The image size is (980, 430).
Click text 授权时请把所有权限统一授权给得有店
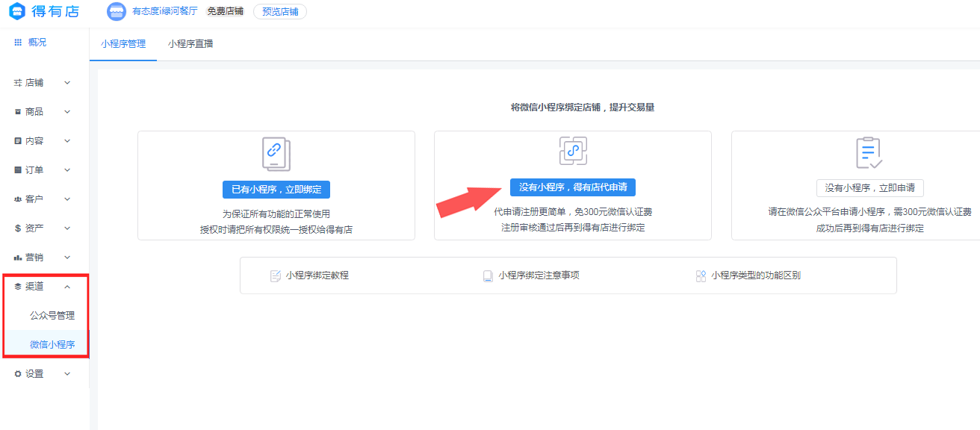(x=276, y=230)
